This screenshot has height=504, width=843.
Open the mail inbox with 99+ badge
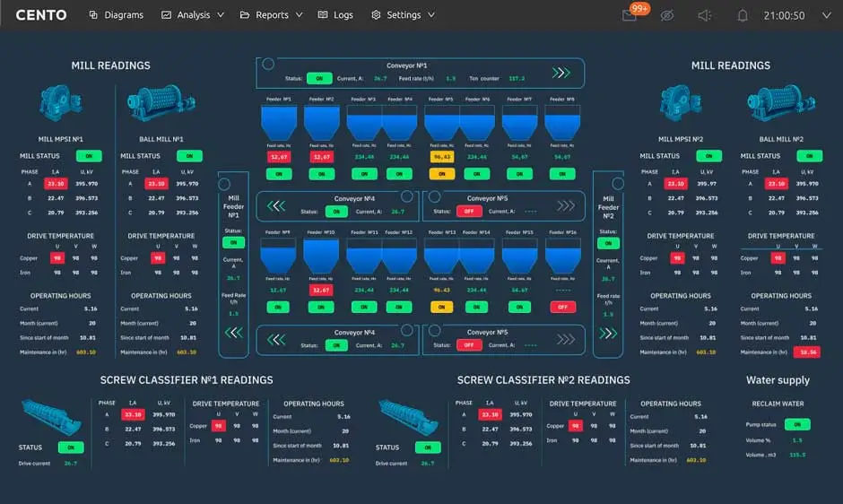point(630,15)
